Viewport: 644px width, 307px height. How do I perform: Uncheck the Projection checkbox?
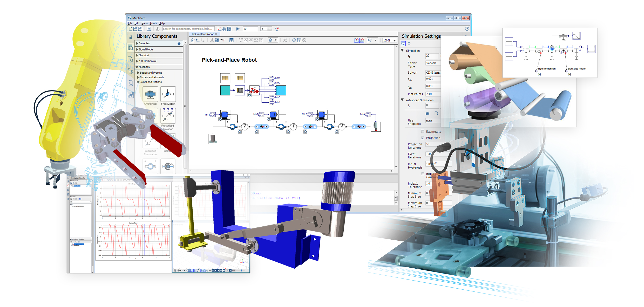click(423, 138)
